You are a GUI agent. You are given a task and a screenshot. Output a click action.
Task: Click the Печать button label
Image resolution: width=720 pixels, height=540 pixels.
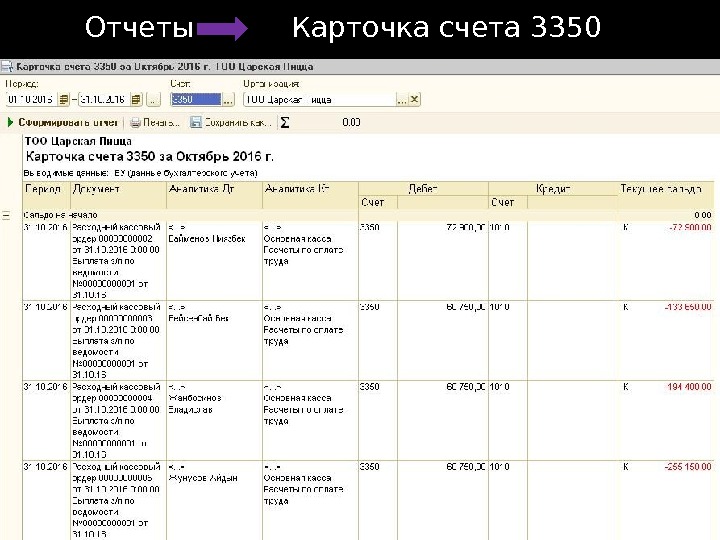[161, 123]
